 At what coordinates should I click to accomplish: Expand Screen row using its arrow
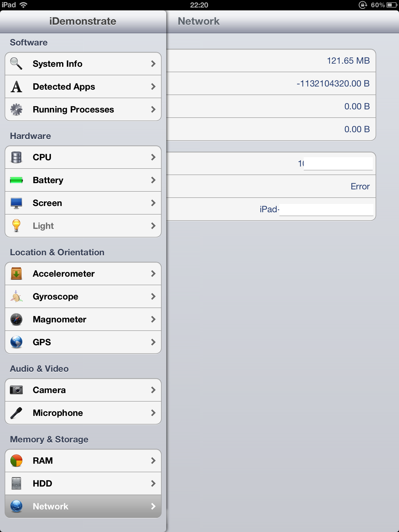point(153,203)
